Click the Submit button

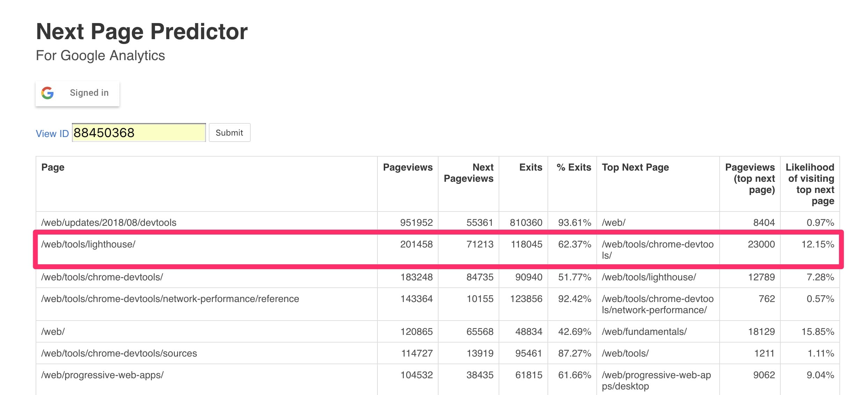coord(229,133)
